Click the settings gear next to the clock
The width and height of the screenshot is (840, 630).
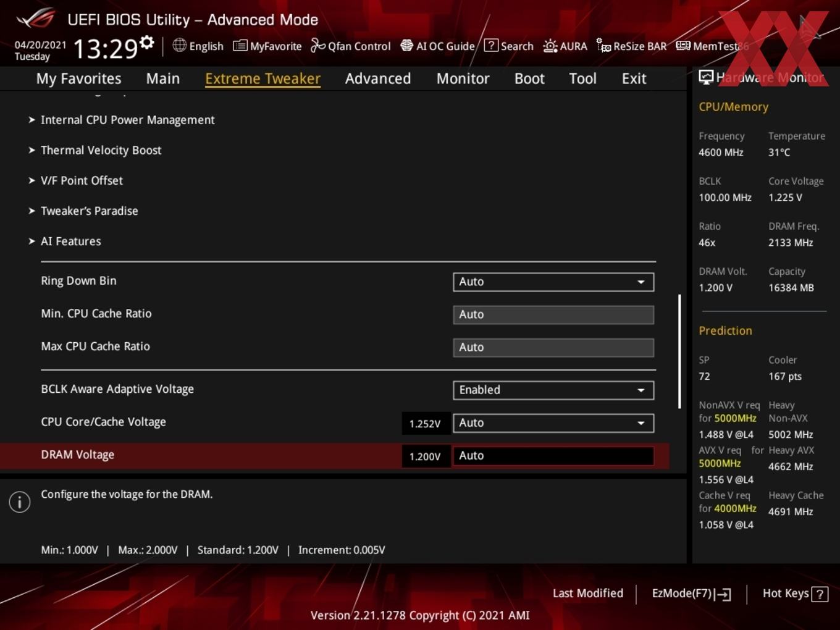tap(147, 43)
